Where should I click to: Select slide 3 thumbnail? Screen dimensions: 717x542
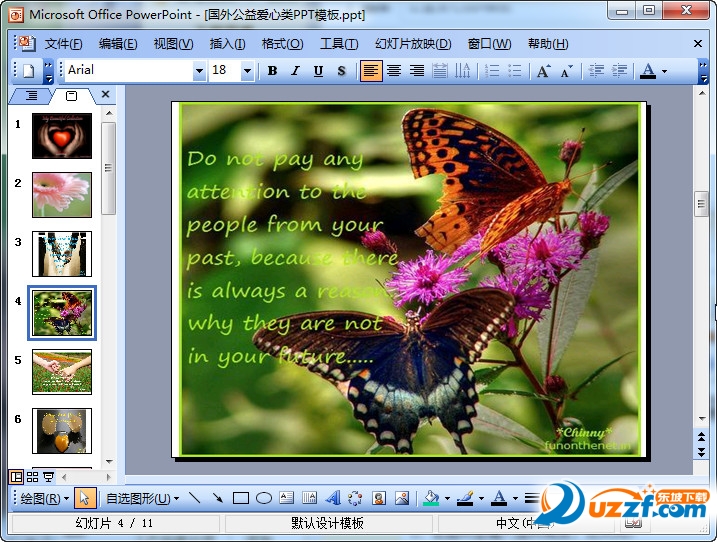pos(62,254)
